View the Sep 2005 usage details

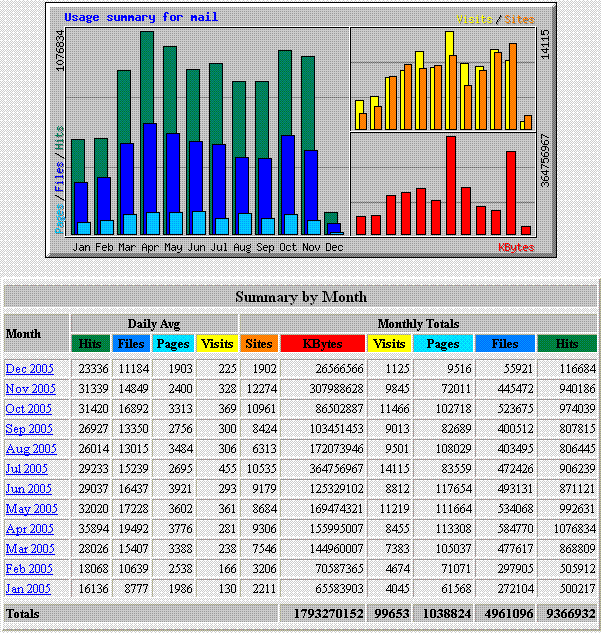coord(30,429)
